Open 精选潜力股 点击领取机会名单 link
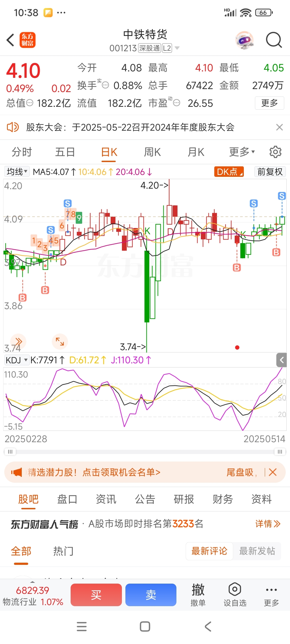Viewport: 290px width, 644px height. [x=94, y=472]
